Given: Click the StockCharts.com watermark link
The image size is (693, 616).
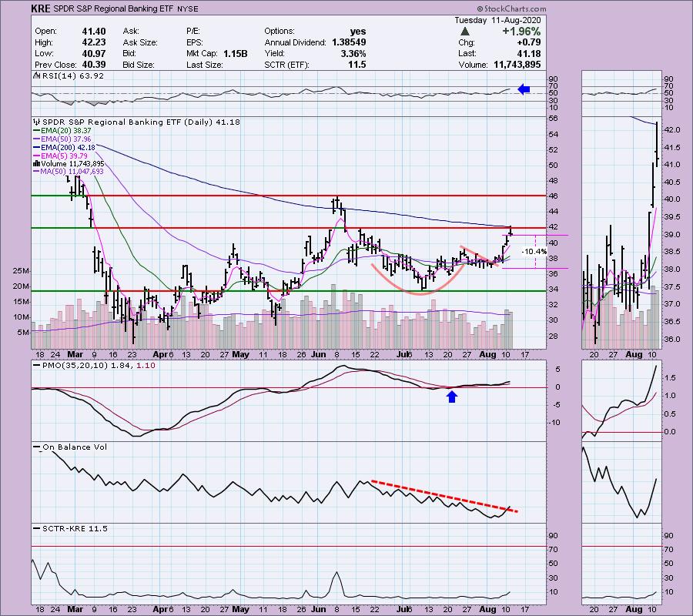Looking at the screenshot, I should pos(511,8).
